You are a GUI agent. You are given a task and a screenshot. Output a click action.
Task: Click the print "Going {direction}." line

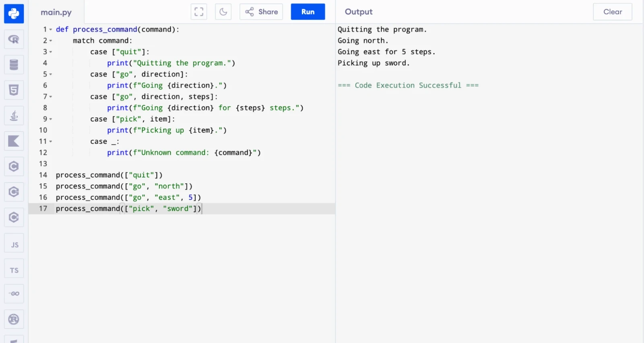click(x=167, y=85)
